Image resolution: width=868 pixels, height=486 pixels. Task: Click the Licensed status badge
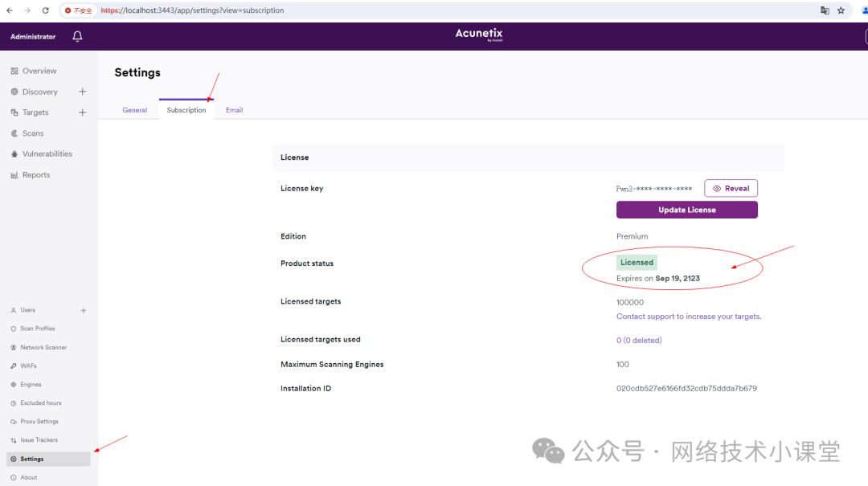637,263
